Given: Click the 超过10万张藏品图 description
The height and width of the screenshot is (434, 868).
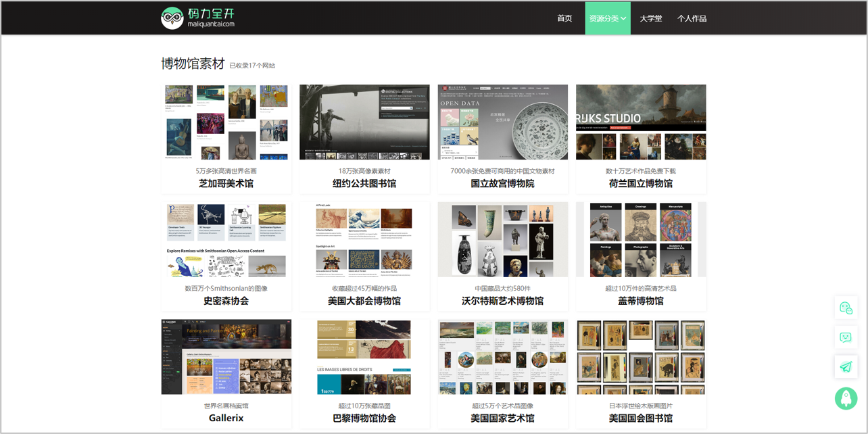Looking at the screenshot, I should click(364, 406).
